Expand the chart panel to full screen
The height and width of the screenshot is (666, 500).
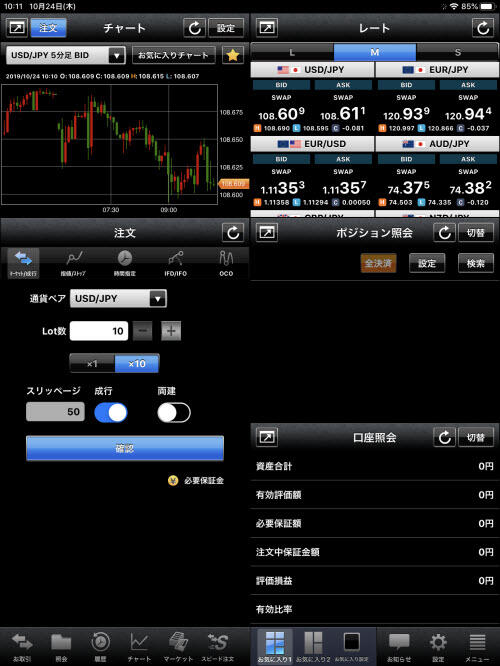(x=17, y=28)
